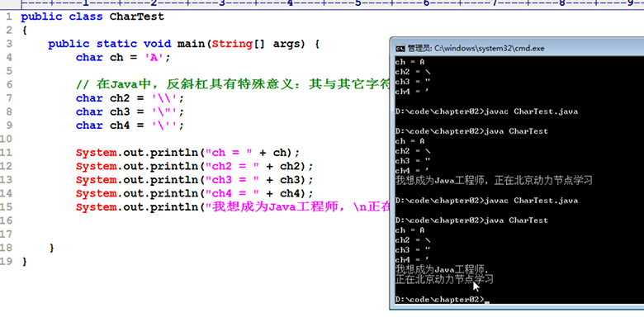Click the cmd.exe window's title bar icon
Viewport: 644px width, 322px height.
tap(400, 49)
